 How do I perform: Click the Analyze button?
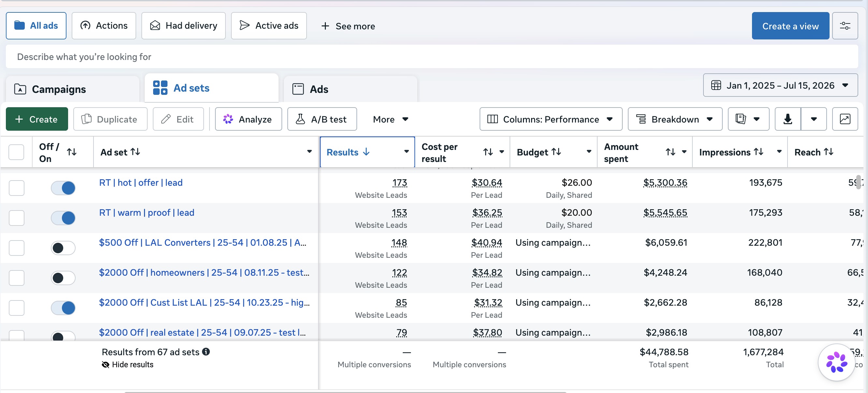tap(248, 119)
